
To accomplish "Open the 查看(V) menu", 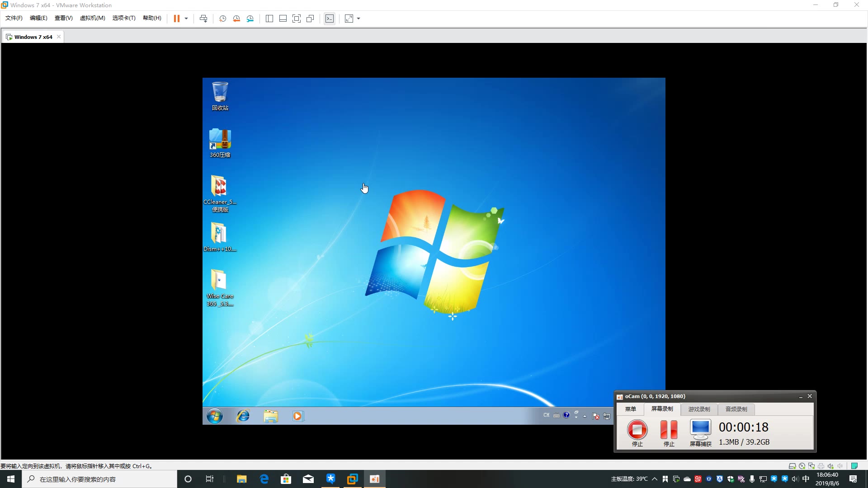I will 63,18.
